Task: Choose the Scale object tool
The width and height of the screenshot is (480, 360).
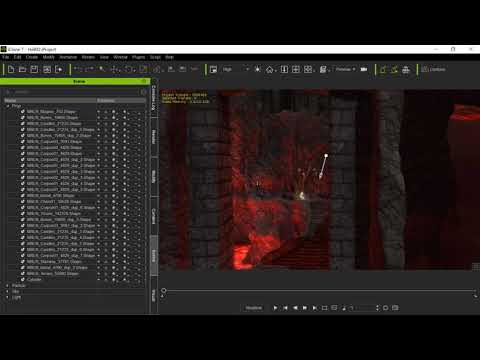Action: [x=143, y=69]
